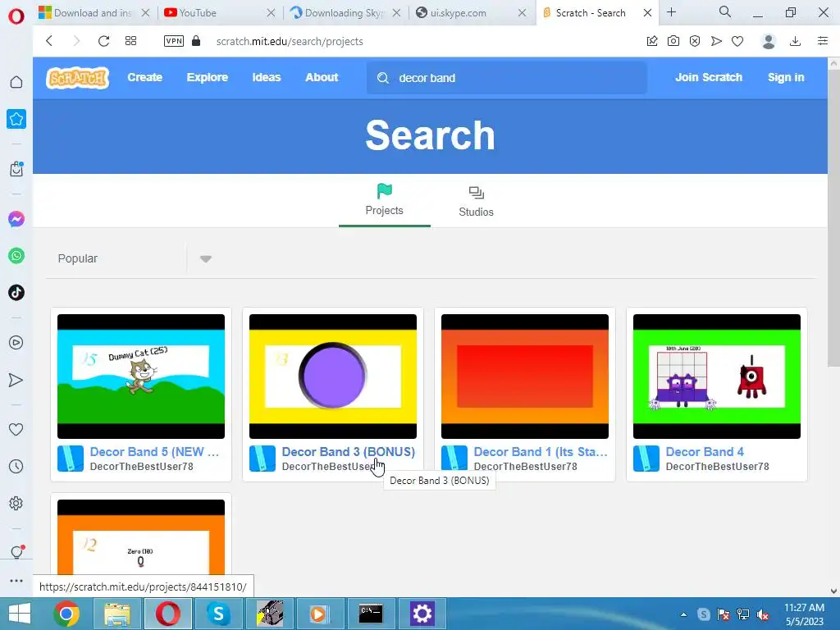The height and width of the screenshot is (630, 840).
Task: Open browsing History clock icon
Action: 16,467
